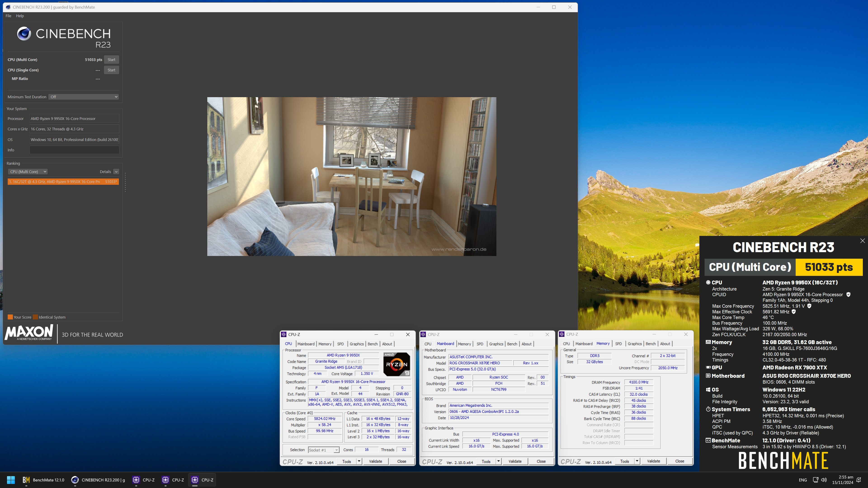Open the Help menu in Cinebench
Image resolution: width=868 pixels, height=488 pixels.
tap(20, 16)
